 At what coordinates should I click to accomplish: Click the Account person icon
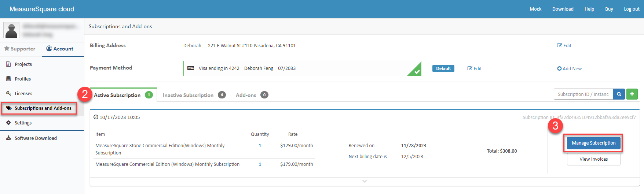point(49,48)
